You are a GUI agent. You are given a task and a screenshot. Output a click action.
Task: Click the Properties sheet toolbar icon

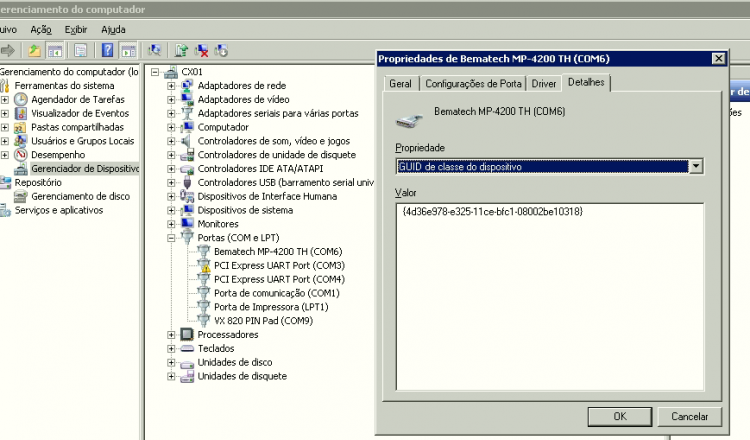(x=81, y=50)
